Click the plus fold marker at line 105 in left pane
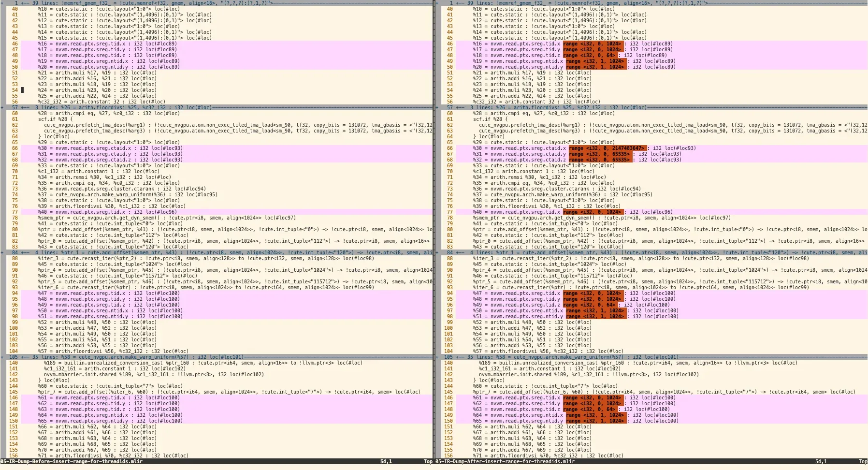This screenshot has width=868, height=470. [x=2, y=357]
